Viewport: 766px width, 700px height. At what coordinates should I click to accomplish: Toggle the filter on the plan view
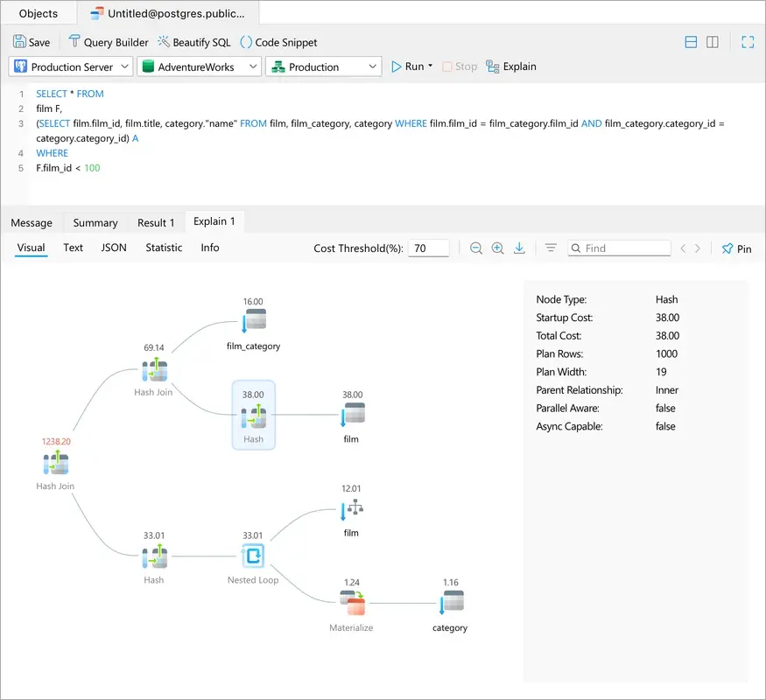point(550,248)
